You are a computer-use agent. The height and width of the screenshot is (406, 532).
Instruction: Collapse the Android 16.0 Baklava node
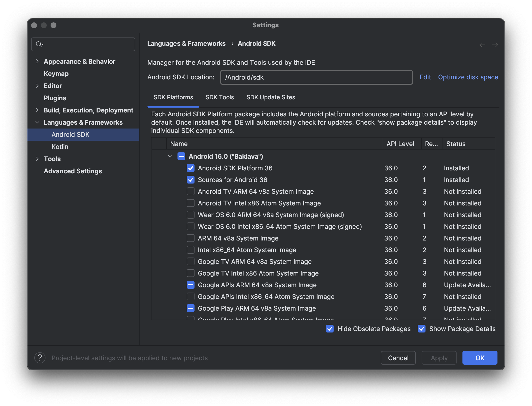coord(170,156)
